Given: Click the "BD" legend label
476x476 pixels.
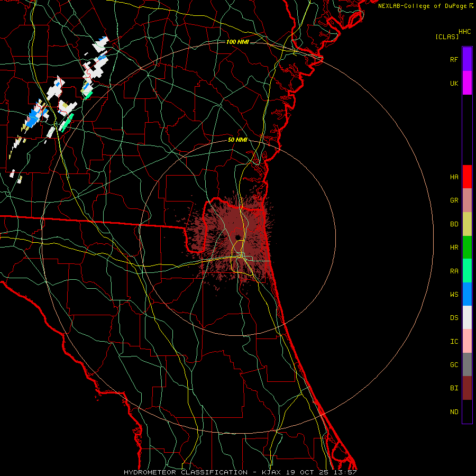Looking at the screenshot, I should [x=454, y=224].
